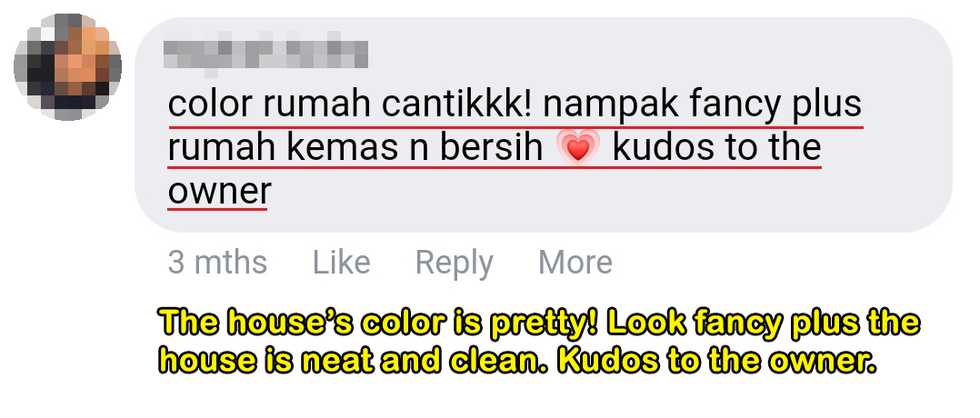The image size is (980, 418).
Task: Click the phrase kudos to the
Action: coord(716,147)
